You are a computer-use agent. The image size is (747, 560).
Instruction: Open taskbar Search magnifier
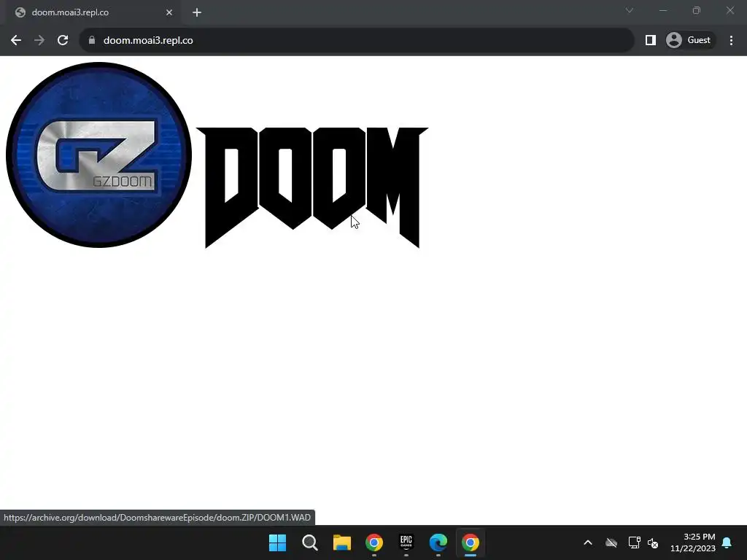[x=309, y=542]
